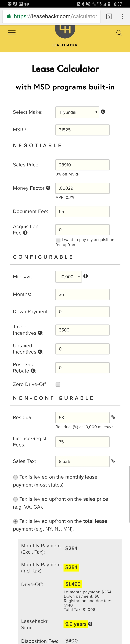This screenshot has width=130, height=644.
Task: Check pay acquisition fee upfront box
Action: click(x=58, y=240)
